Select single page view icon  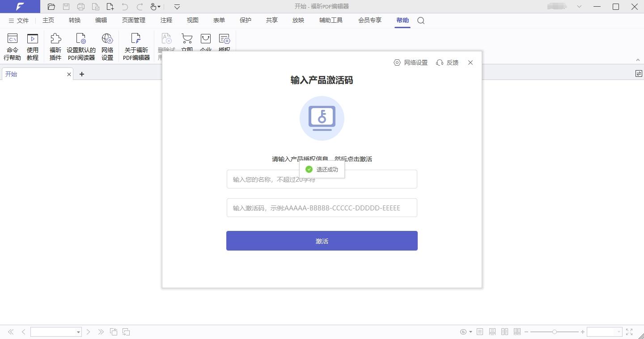point(480,332)
